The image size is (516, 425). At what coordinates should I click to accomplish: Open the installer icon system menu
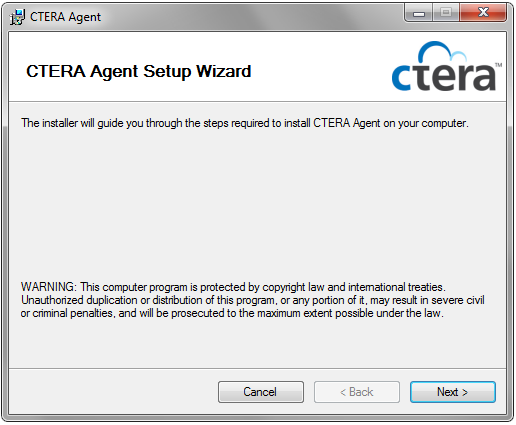click(x=17, y=17)
